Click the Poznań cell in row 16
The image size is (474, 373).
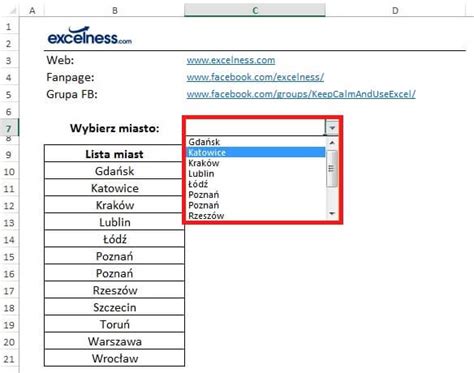(x=114, y=273)
